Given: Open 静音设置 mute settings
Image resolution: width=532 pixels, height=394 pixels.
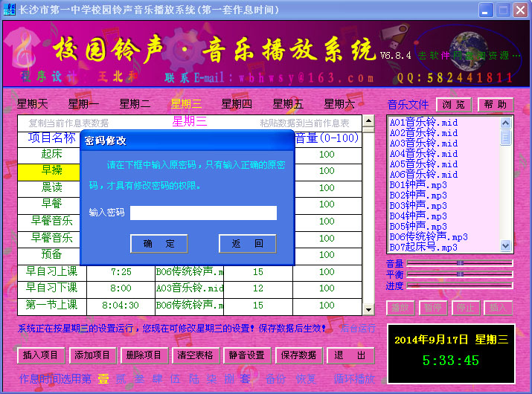Looking at the screenshot, I should [247, 355].
